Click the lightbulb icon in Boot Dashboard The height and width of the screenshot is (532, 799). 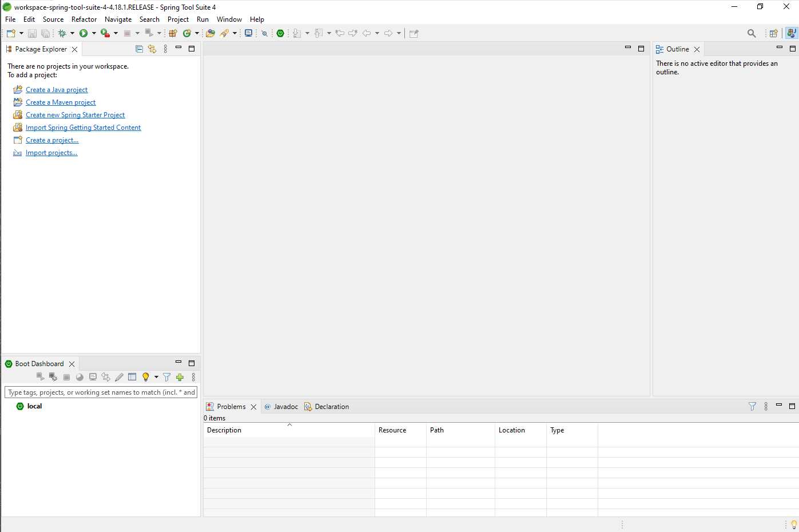pyautogui.click(x=146, y=377)
